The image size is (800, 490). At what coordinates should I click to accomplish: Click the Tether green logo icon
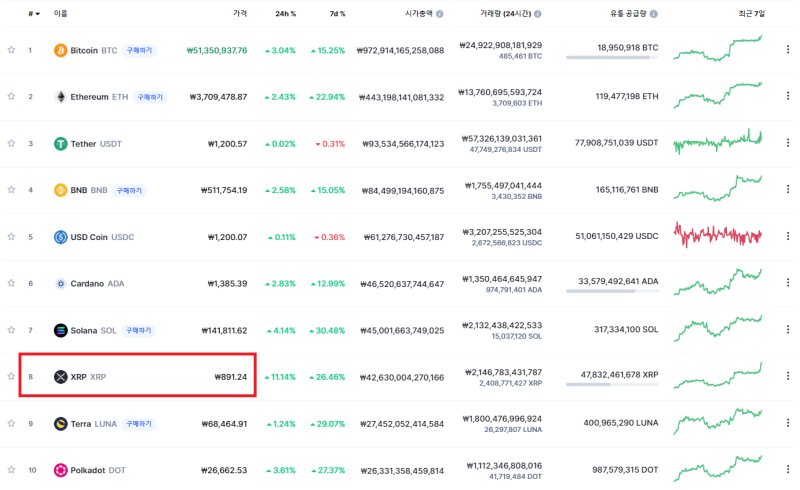[x=61, y=144]
